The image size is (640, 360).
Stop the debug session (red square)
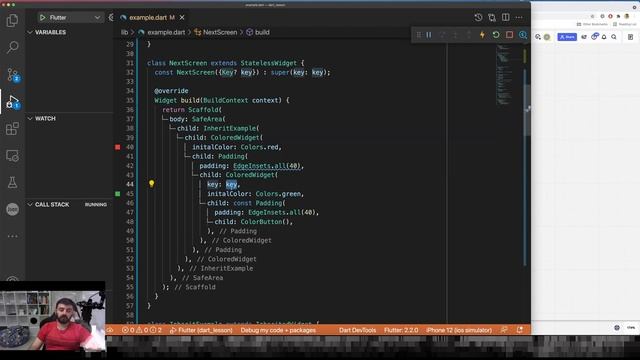pyautogui.click(x=509, y=35)
